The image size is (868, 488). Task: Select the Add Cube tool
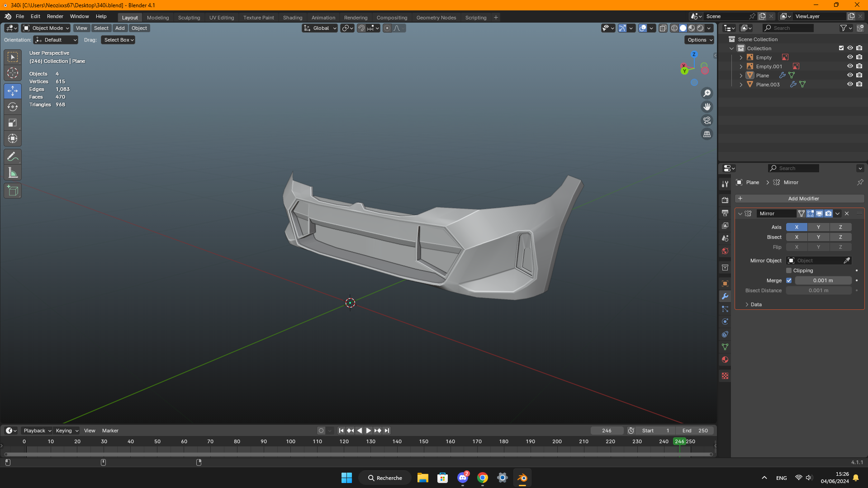(13, 191)
